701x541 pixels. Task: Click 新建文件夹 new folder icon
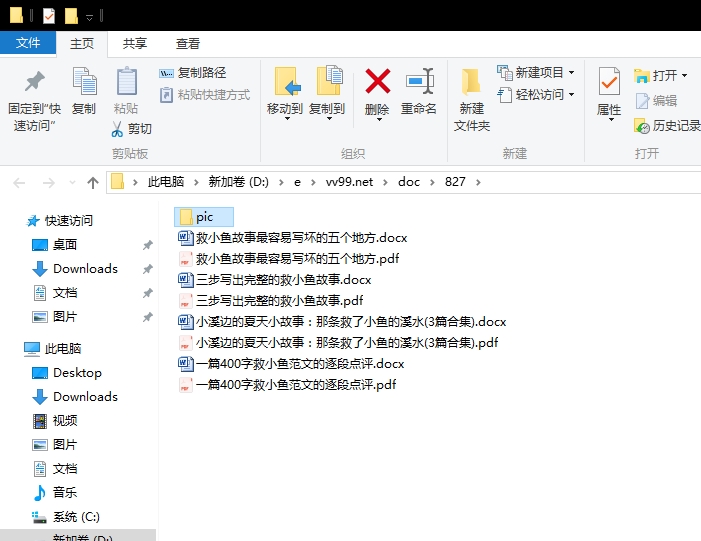471,82
